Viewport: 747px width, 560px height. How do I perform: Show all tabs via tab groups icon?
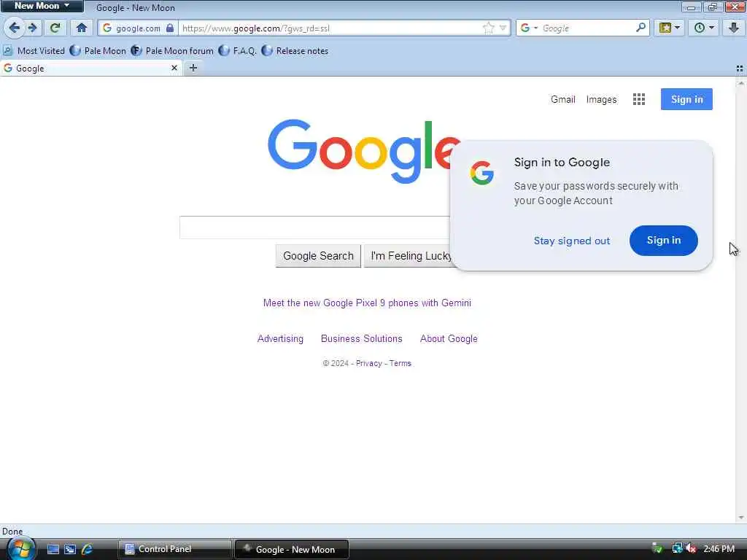click(740, 69)
